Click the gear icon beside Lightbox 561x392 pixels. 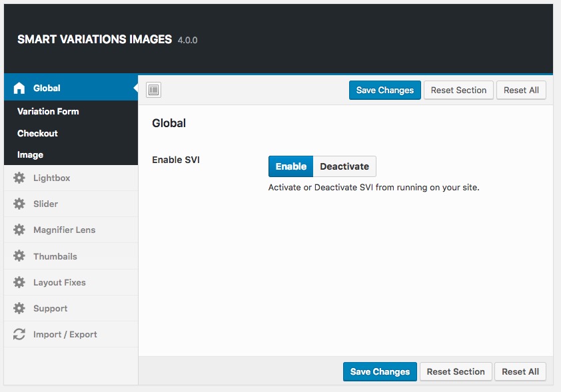tap(19, 178)
